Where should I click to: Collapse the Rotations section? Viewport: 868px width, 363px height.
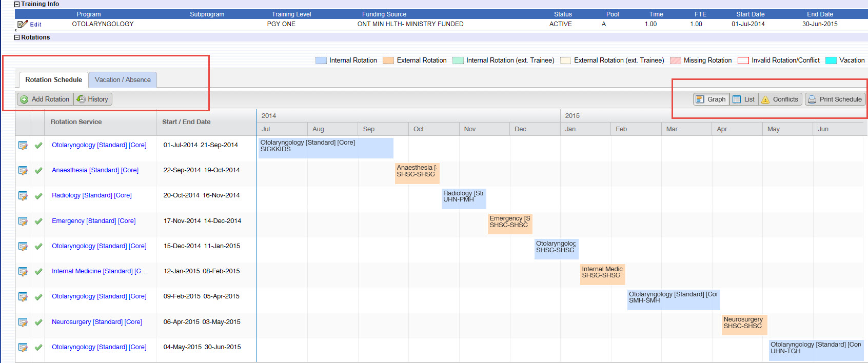[x=17, y=37]
